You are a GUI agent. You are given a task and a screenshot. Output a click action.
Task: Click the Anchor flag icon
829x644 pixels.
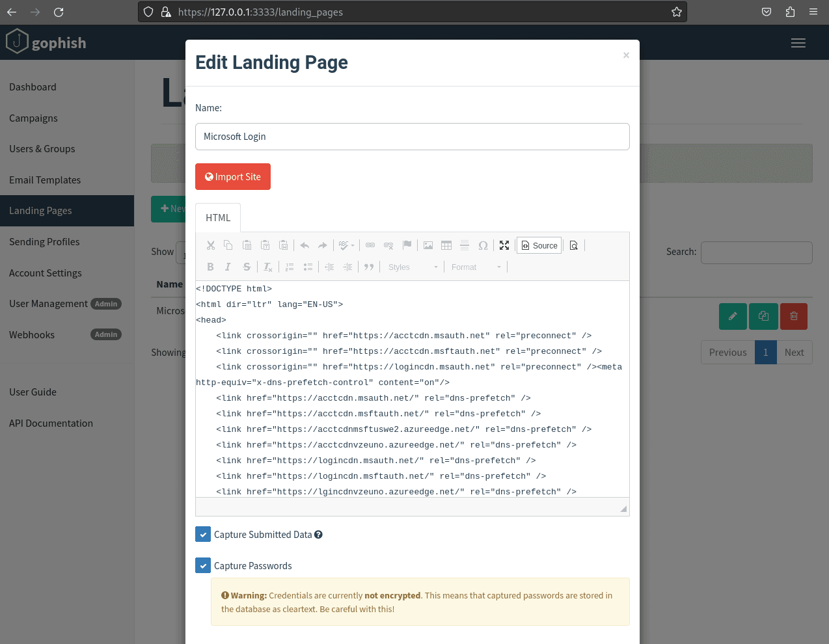click(407, 245)
